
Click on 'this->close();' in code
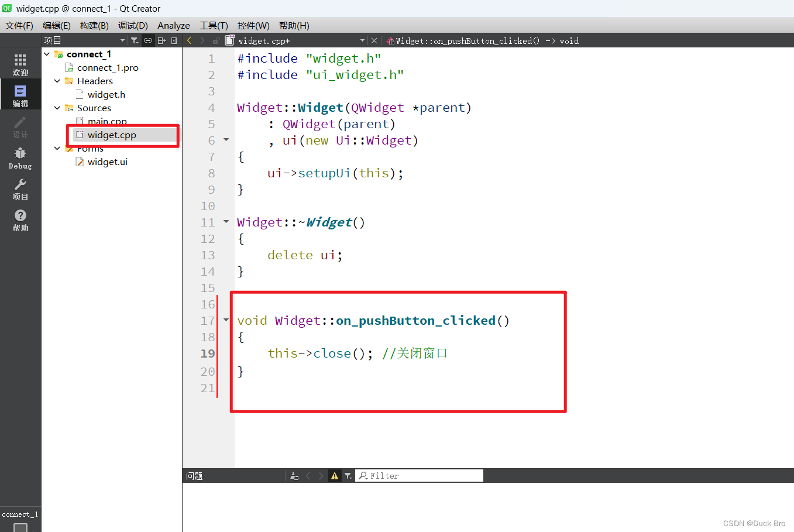[320, 353]
